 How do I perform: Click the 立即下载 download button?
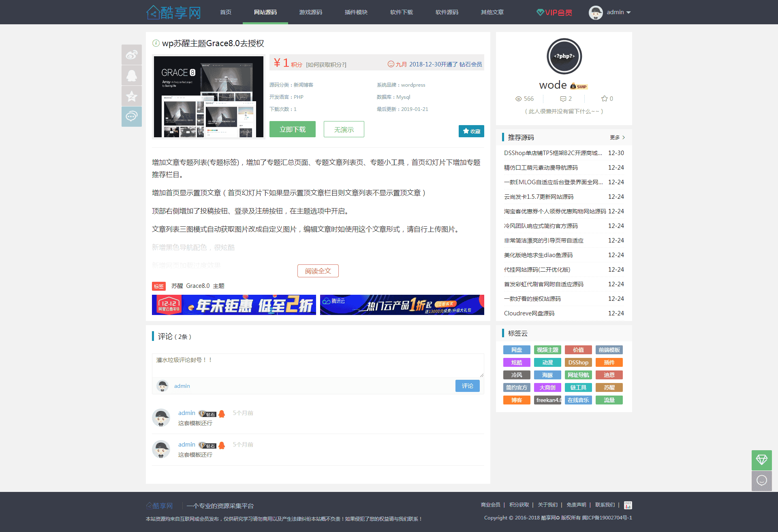click(x=292, y=129)
